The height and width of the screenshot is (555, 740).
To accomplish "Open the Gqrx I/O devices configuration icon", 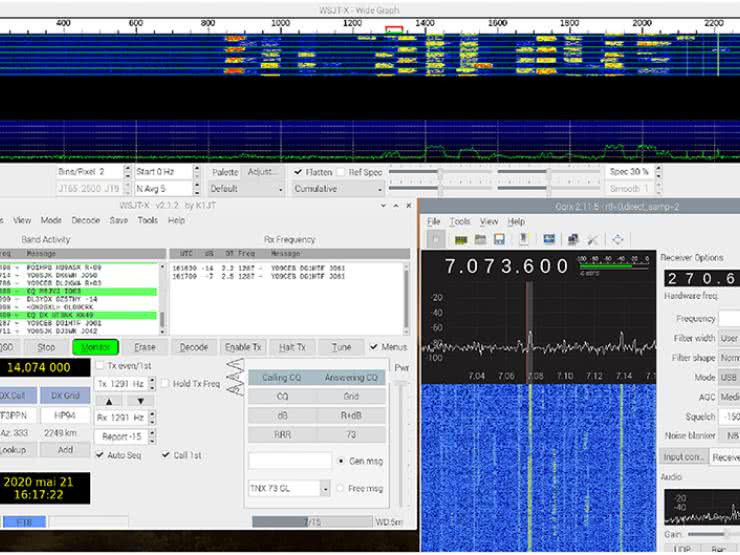I will click(x=461, y=240).
